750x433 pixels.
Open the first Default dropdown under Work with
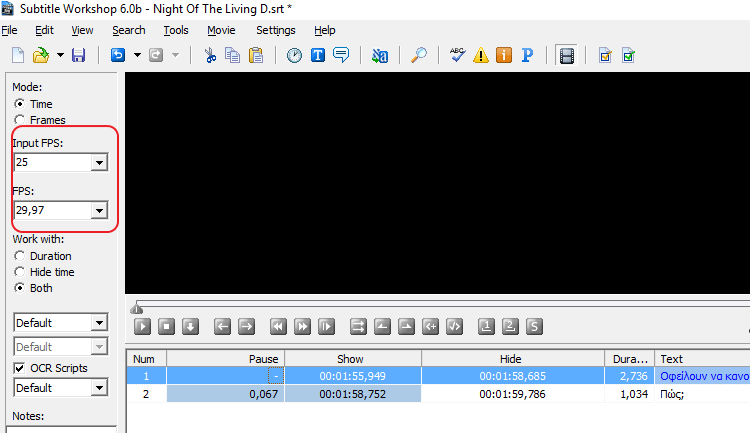(99, 323)
